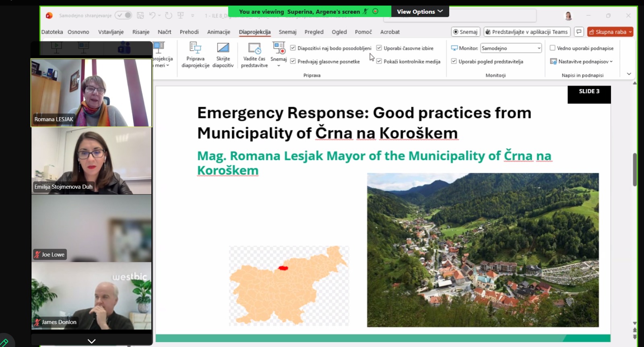Expand the View Options menu
This screenshot has height=347, width=644.
pos(420,11)
